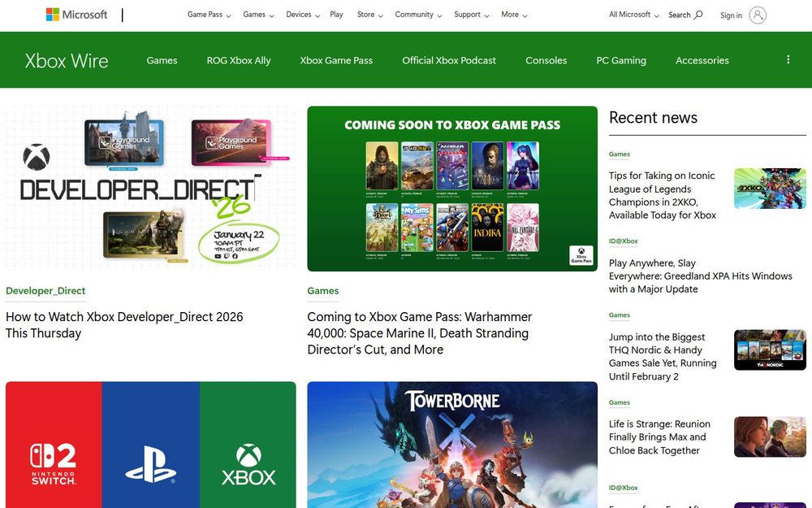Click the Sign in text
Image resolution: width=812 pixels, height=508 pixels.
point(731,15)
